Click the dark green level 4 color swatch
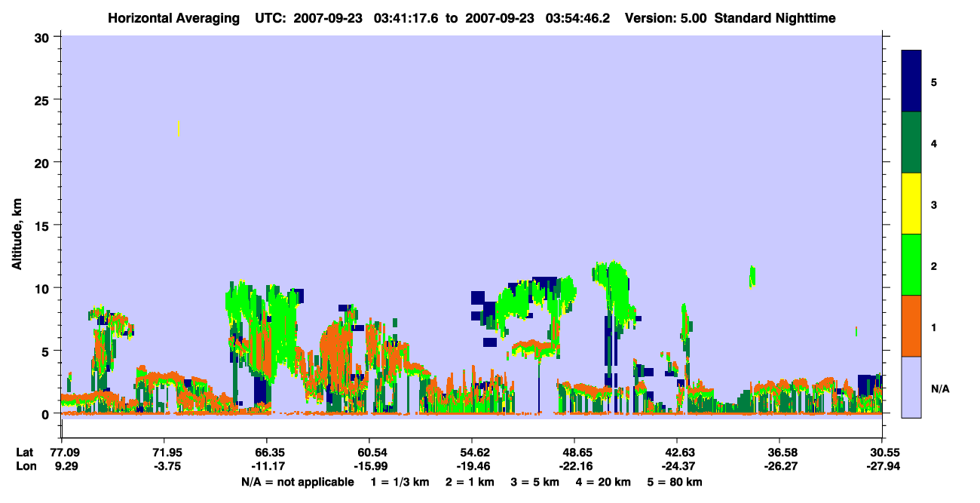The width and height of the screenshot is (980, 503). (911, 143)
